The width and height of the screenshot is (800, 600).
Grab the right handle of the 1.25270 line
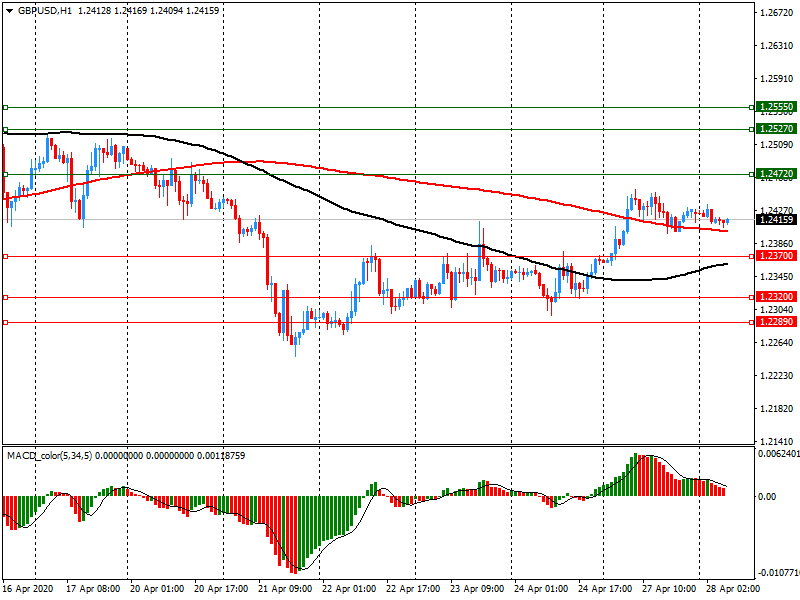pyautogui.click(x=752, y=130)
